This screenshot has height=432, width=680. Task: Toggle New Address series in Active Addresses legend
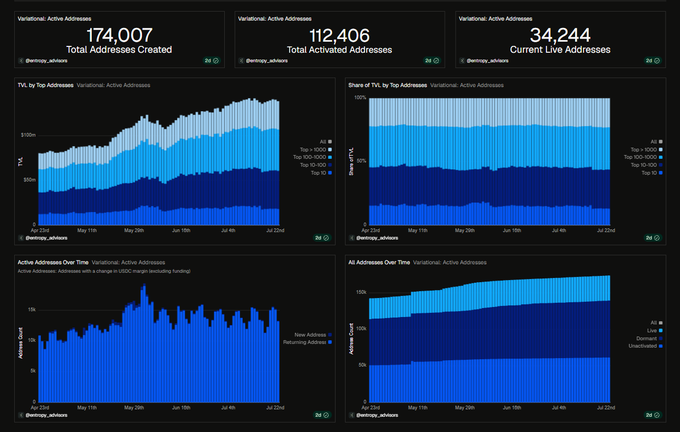coord(313,335)
